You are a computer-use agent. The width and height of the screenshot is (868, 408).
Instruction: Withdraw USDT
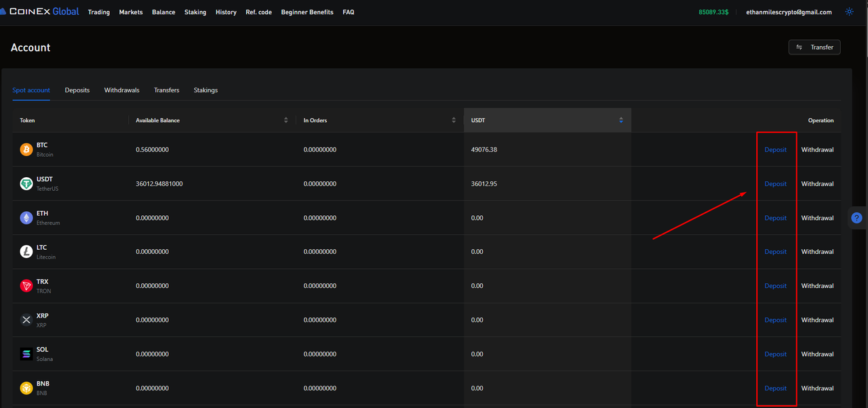click(817, 183)
